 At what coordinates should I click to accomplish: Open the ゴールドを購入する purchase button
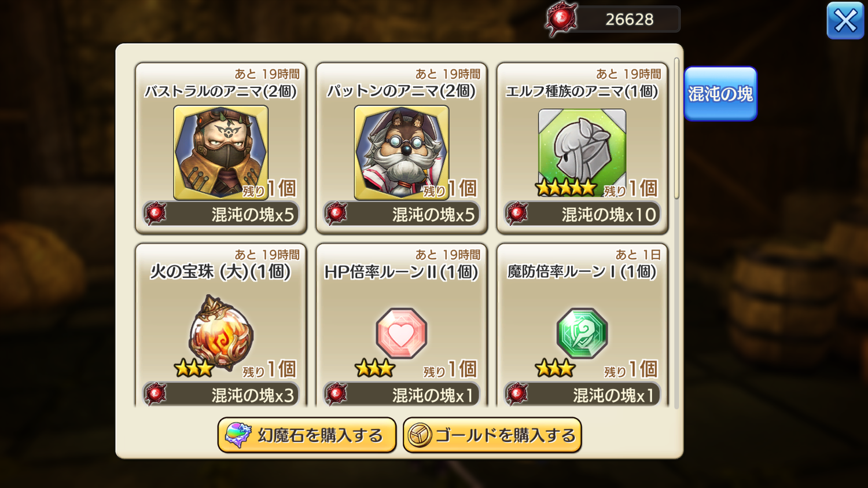pyautogui.click(x=492, y=435)
